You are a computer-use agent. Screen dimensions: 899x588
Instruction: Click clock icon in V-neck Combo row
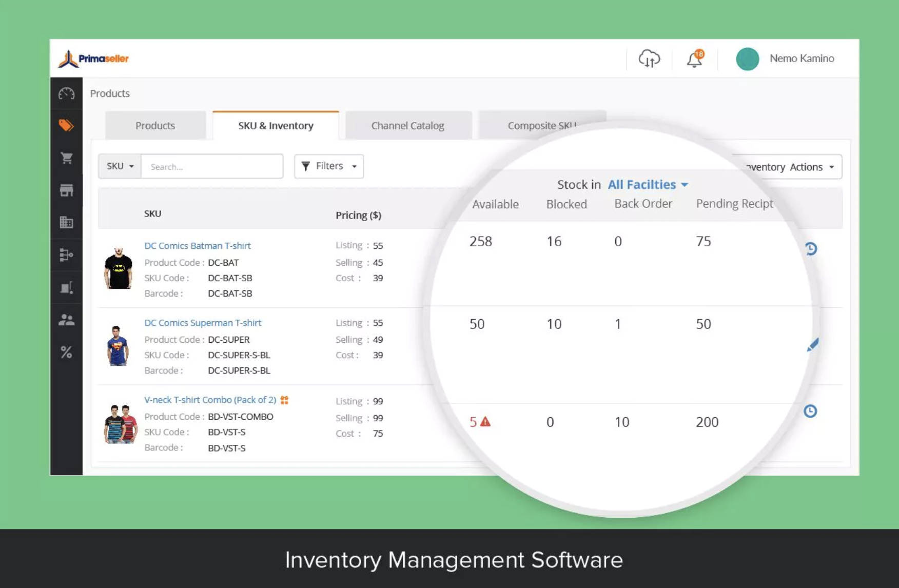[810, 411]
